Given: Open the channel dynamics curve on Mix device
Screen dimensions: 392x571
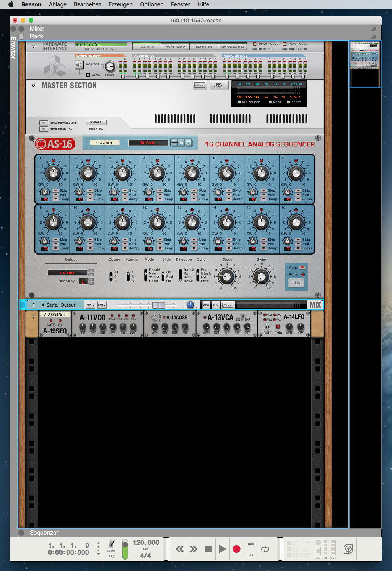Looking at the screenshot, I should pyautogui.click(x=228, y=305).
